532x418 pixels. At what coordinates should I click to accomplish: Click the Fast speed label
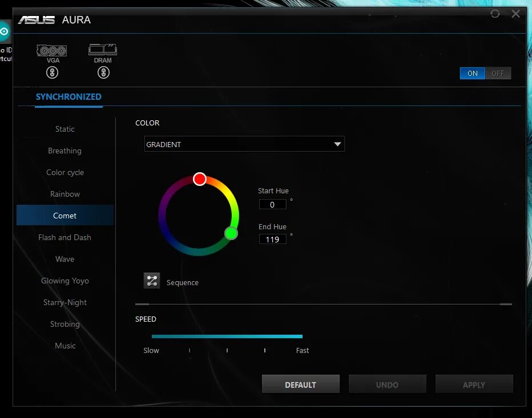click(x=303, y=351)
